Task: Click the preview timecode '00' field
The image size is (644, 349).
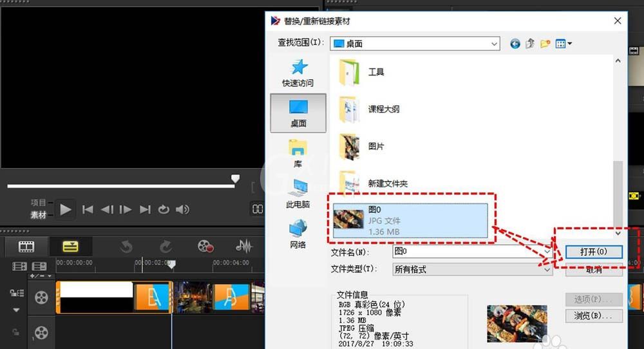Action: coord(258,209)
